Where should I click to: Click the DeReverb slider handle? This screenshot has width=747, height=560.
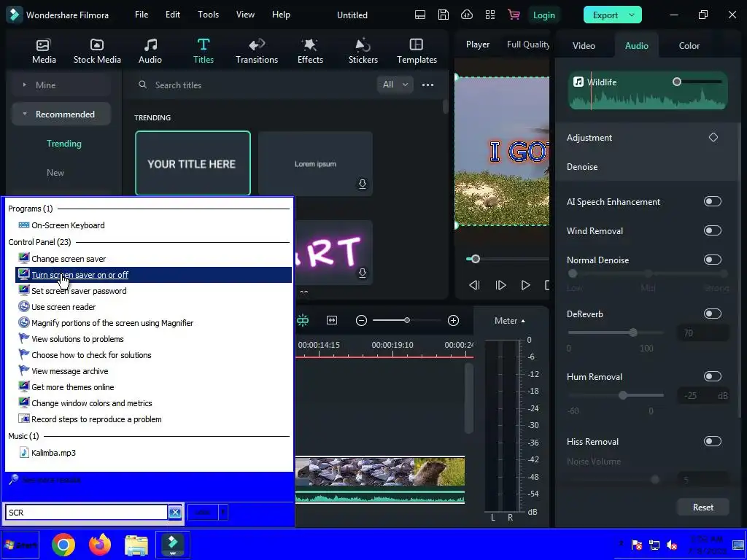click(x=633, y=332)
